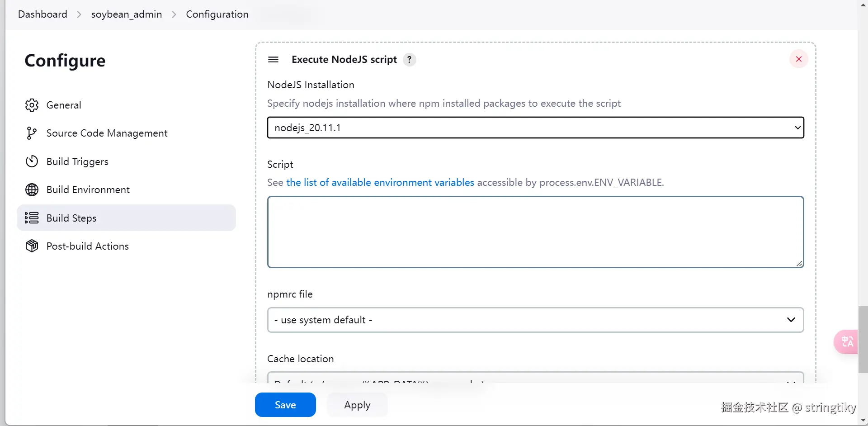Screen dimensions: 868x426
Task: Click the Build Steps list icon
Action: tap(32, 218)
